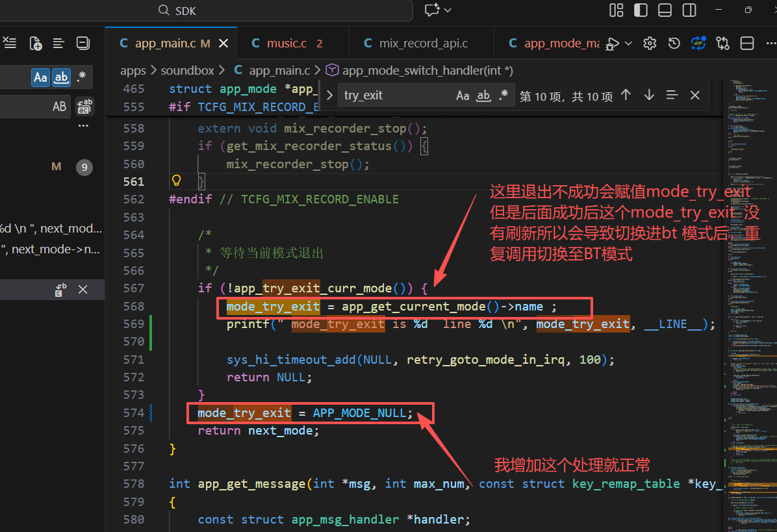Click the minimap code overview
Viewport: 777px width, 532px height.
(750, 306)
